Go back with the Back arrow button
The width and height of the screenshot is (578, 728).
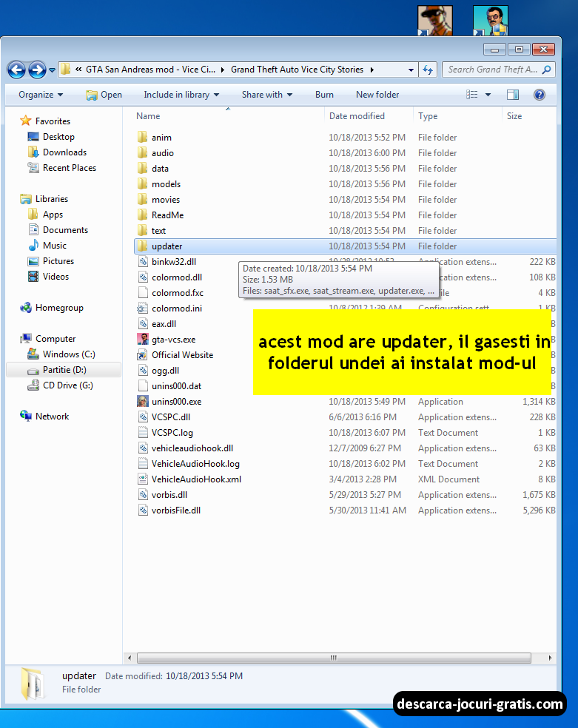pos(17,70)
